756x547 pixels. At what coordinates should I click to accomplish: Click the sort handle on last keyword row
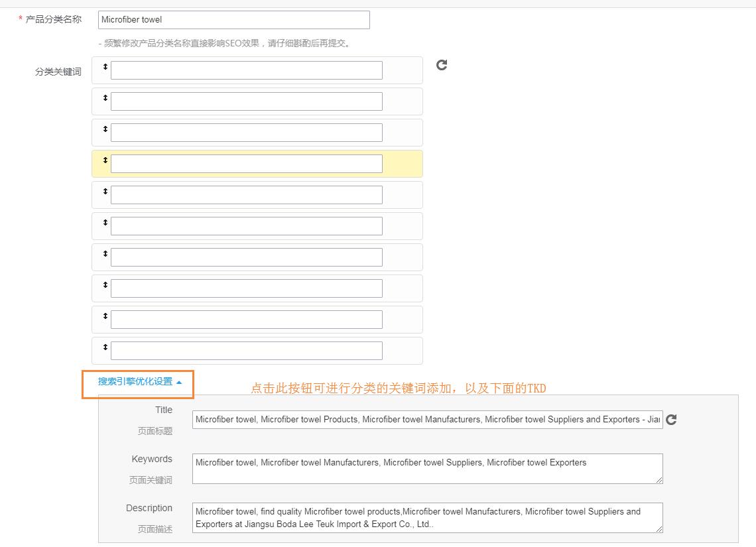(105, 347)
